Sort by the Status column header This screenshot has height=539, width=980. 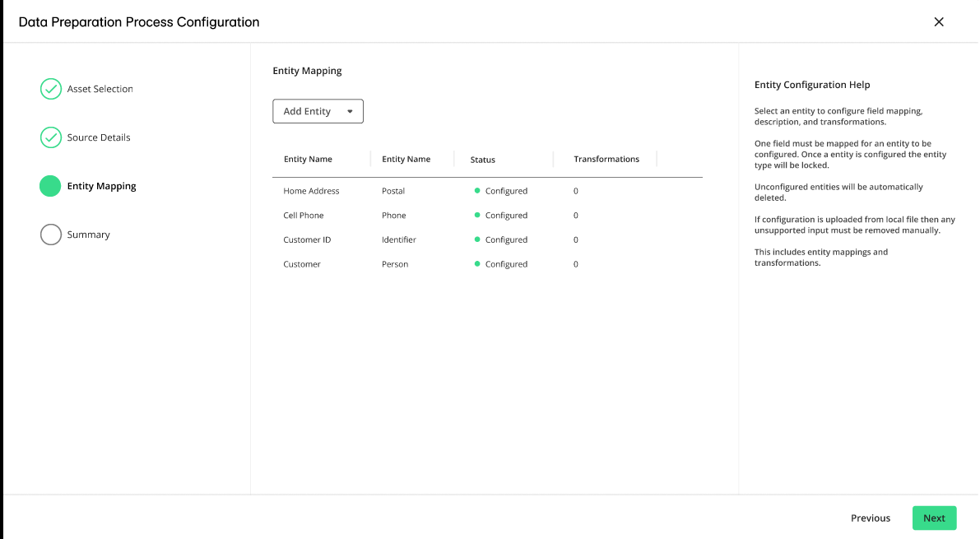click(483, 160)
